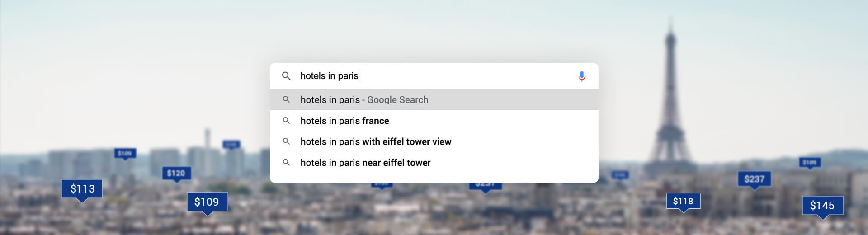Click the microphone voice search icon
Viewport: 868px width, 235px height.
pos(582,76)
